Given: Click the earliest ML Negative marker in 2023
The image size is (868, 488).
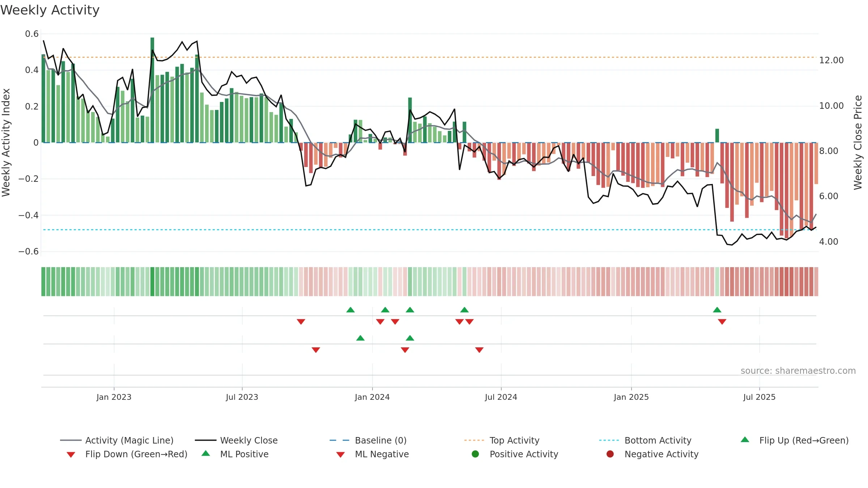Looking at the screenshot, I should (316, 350).
